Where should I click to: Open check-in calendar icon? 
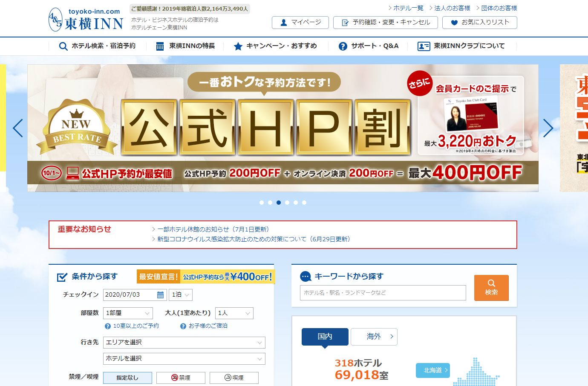pos(160,295)
